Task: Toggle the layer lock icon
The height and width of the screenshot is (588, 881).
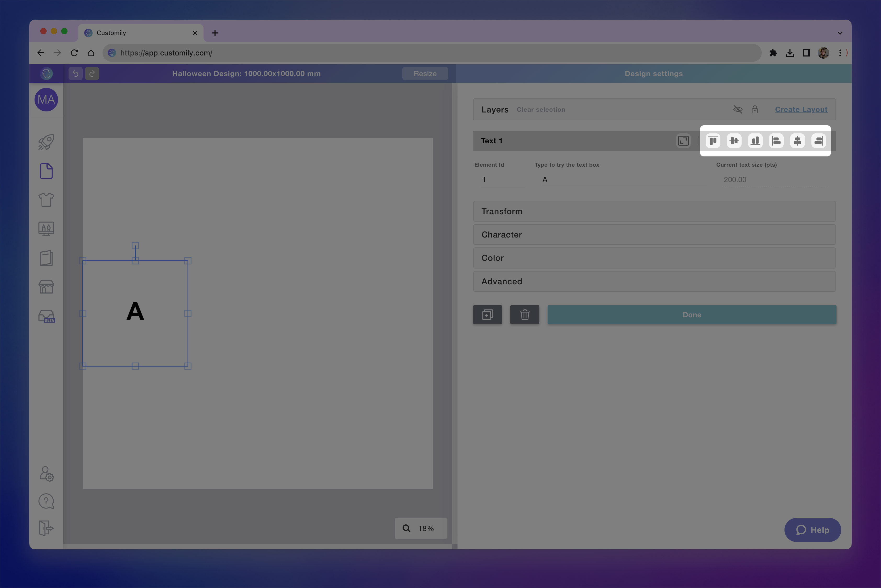Action: click(755, 109)
